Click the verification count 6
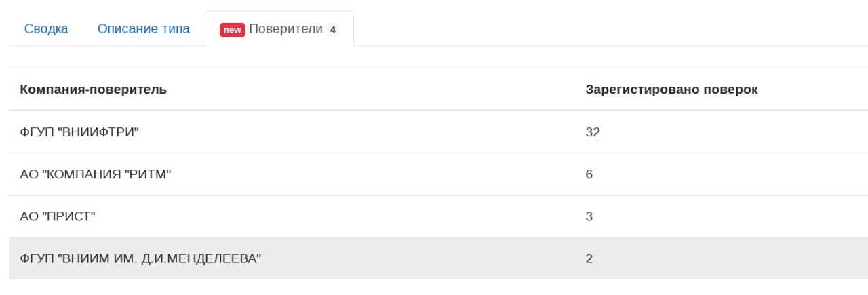The image size is (868, 295). [589, 174]
